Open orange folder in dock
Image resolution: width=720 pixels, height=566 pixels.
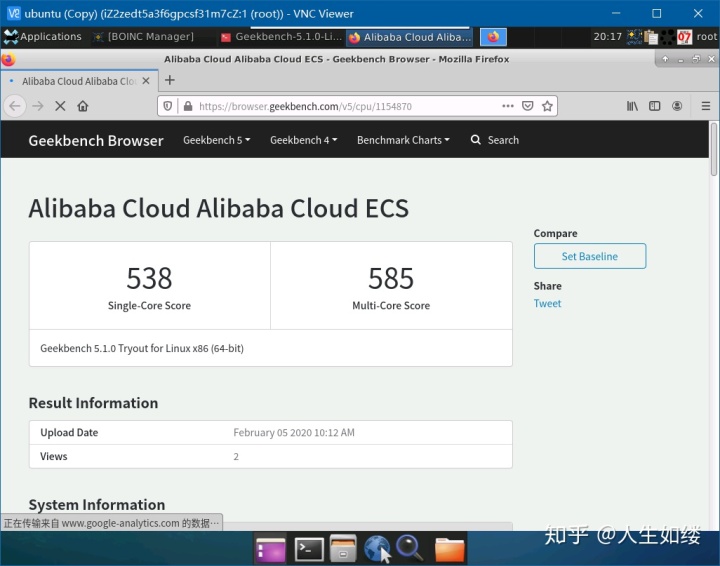pos(449,548)
